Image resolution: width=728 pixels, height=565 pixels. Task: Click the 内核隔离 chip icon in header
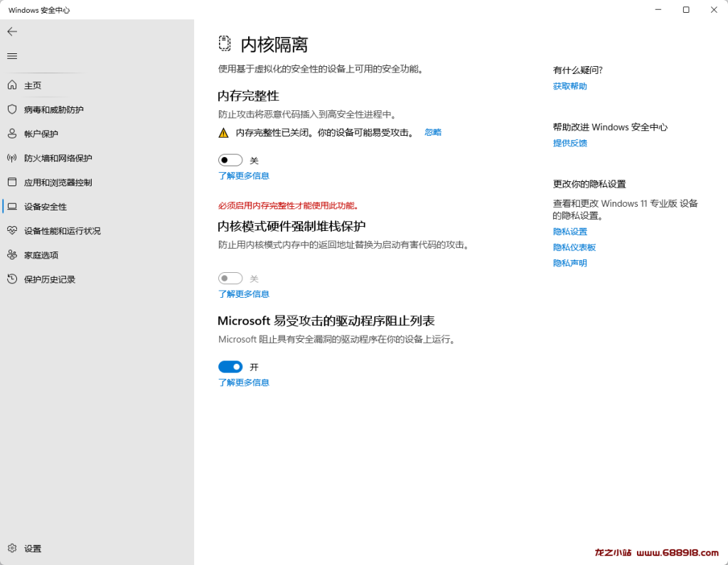(x=225, y=43)
